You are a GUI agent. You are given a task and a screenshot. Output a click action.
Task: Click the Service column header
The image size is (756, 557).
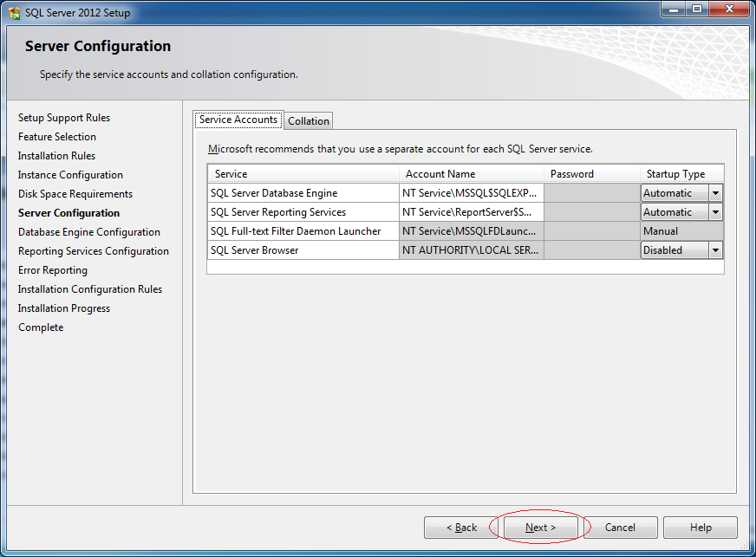[x=303, y=174]
